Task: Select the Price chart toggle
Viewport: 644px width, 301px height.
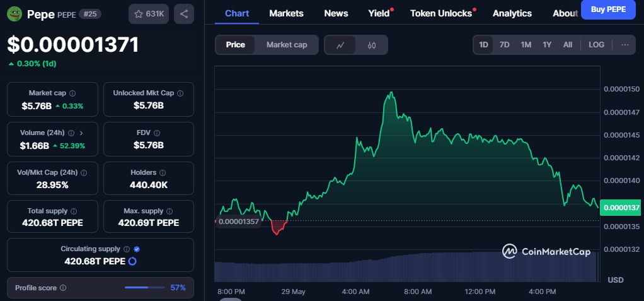Action: 235,45
